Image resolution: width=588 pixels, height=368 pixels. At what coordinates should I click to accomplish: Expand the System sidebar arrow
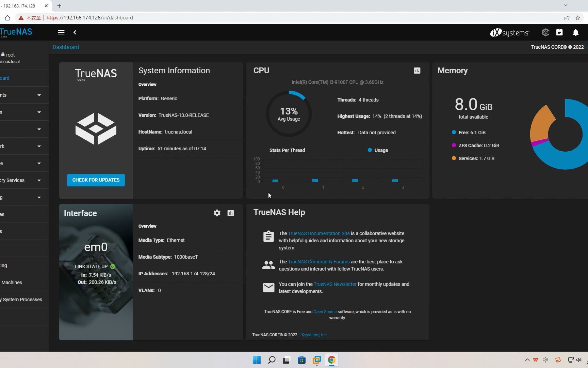point(39,112)
